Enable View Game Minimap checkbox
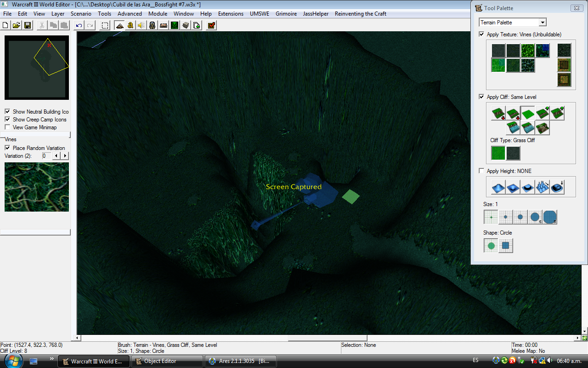Screen dimensions: 588x368 (x=7, y=127)
